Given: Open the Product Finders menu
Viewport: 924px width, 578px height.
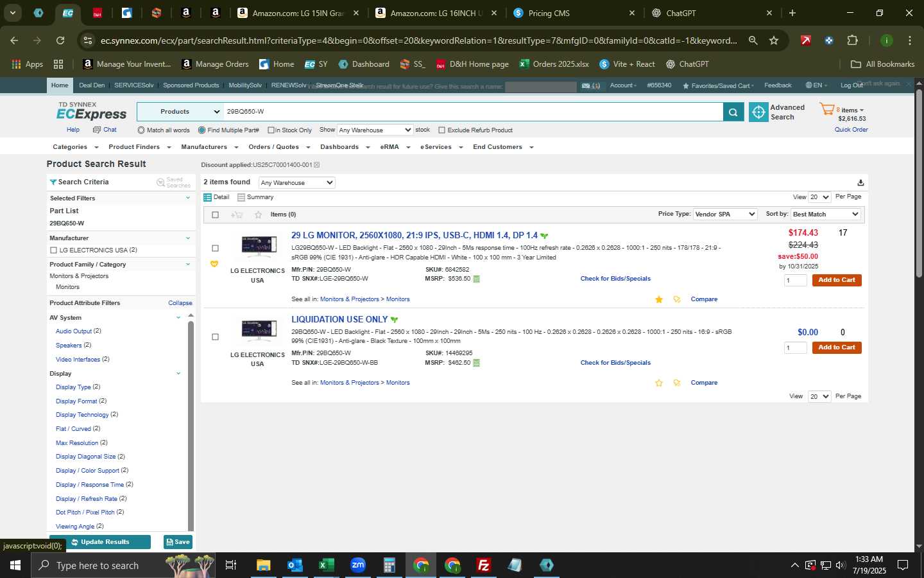Looking at the screenshot, I should pyautogui.click(x=140, y=147).
